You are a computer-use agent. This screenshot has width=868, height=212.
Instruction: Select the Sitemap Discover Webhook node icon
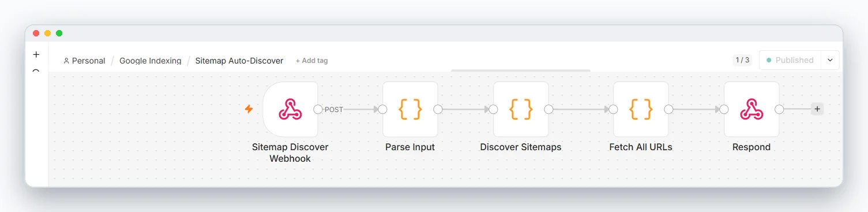pos(290,109)
